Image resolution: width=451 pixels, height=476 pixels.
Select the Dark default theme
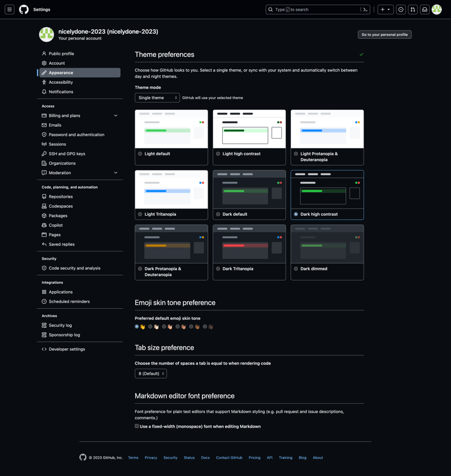pyautogui.click(x=218, y=214)
